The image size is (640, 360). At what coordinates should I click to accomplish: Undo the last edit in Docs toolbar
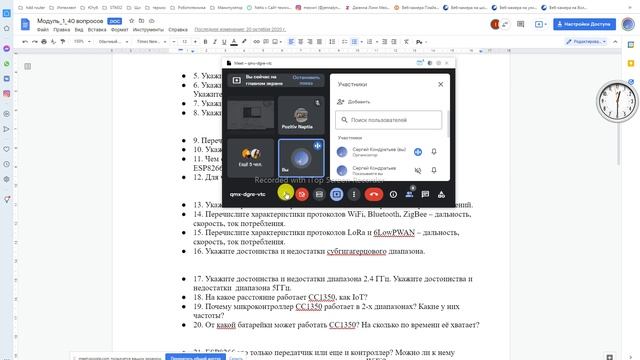coord(25,42)
